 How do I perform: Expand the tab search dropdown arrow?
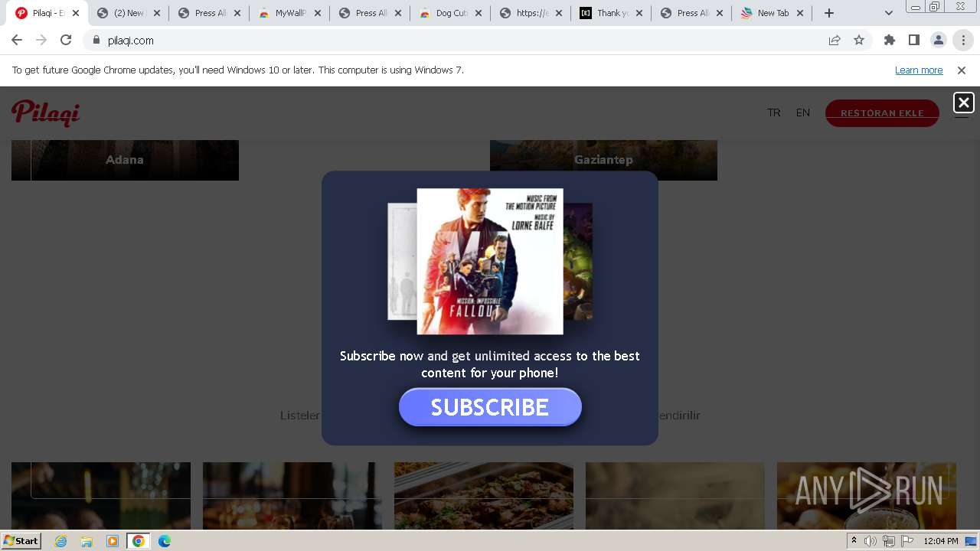(x=889, y=13)
